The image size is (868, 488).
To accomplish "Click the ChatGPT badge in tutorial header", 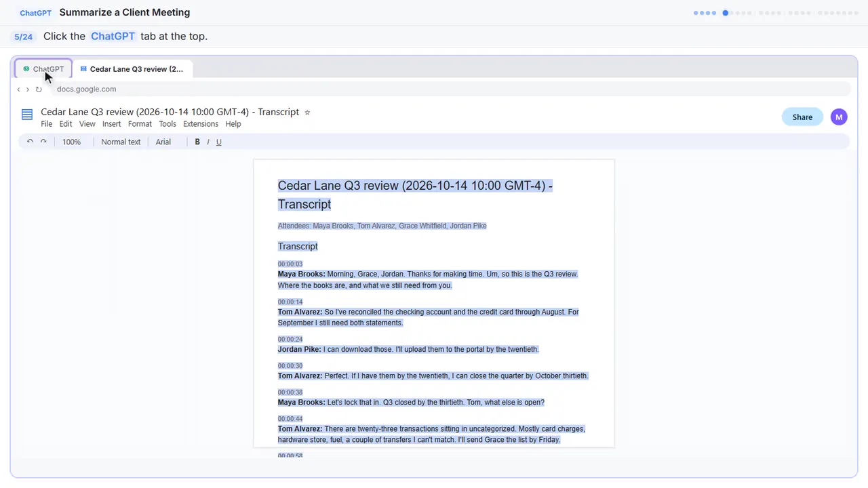I will click(35, 13).
